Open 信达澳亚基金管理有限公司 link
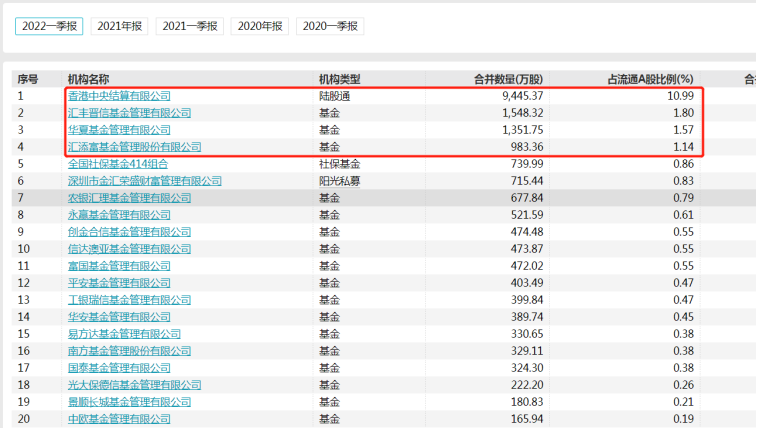Viewport: 757px width, 428px height. 129,249
